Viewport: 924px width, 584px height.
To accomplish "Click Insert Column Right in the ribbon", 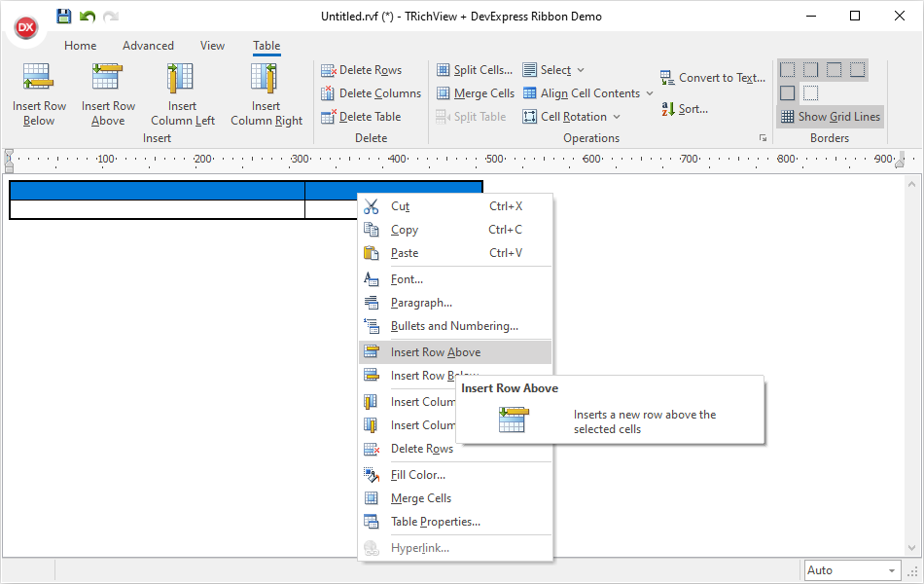I will tap(267, 95).
